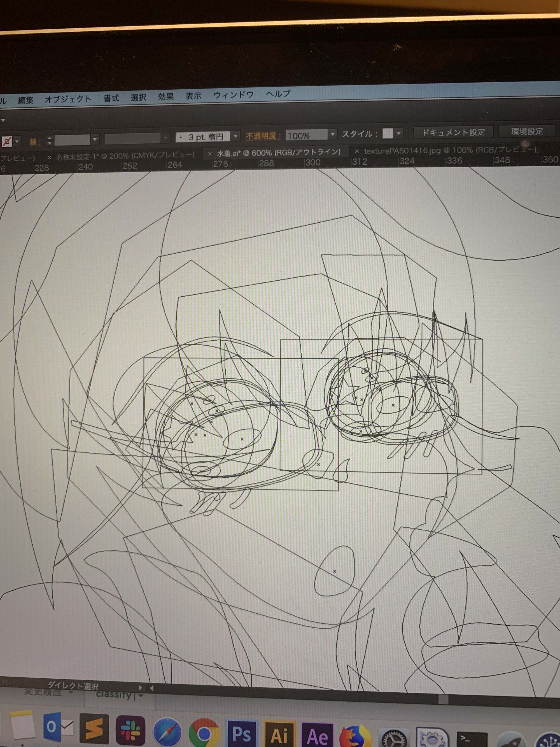Open the ウィンドウ menu
This screenshot has height=747, width=560.
233,95
